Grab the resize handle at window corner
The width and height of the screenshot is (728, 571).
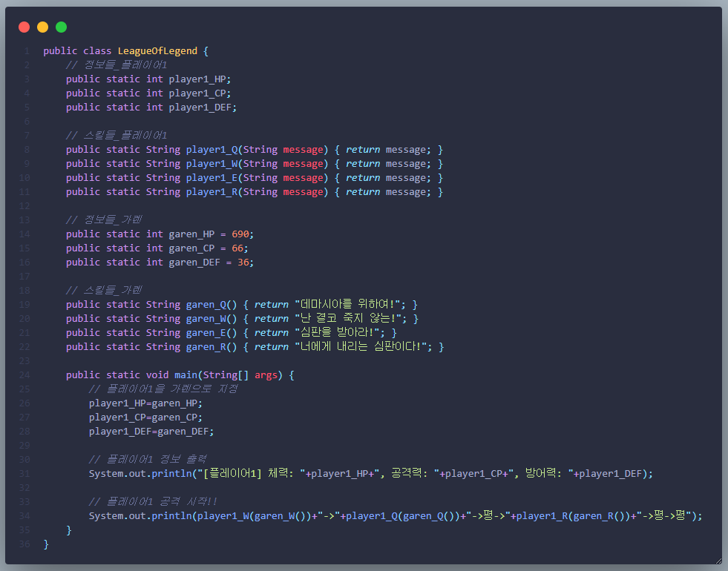tap(718, 561)
